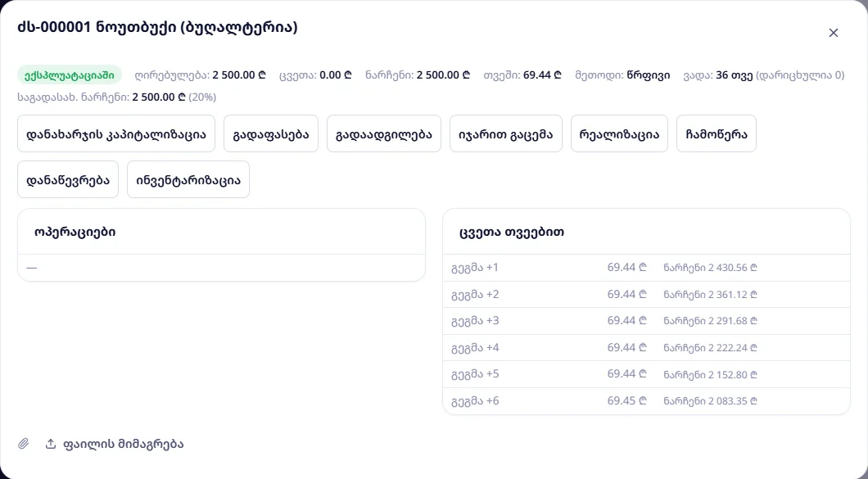
Task: Click the paperclip attachment icon
Action: 23,444
